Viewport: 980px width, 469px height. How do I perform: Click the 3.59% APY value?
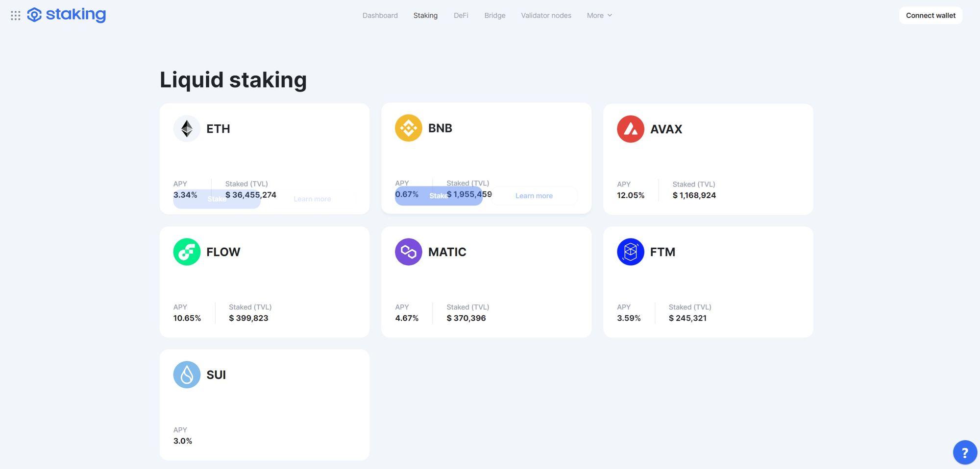coord(629,318)
